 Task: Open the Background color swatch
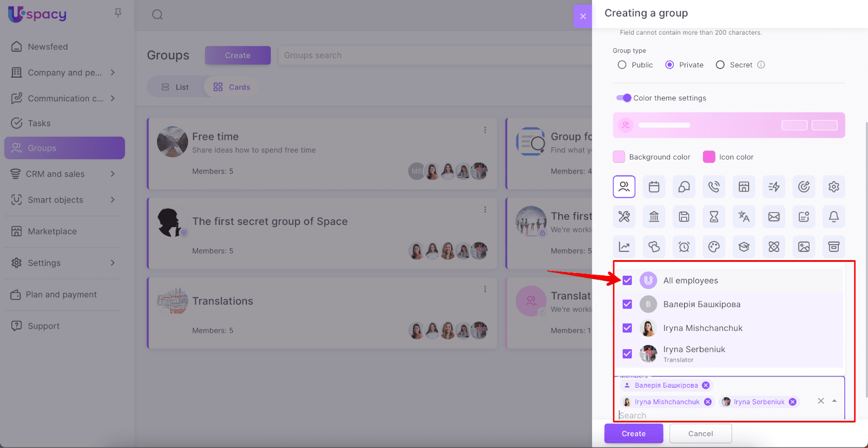pos(619,157)
